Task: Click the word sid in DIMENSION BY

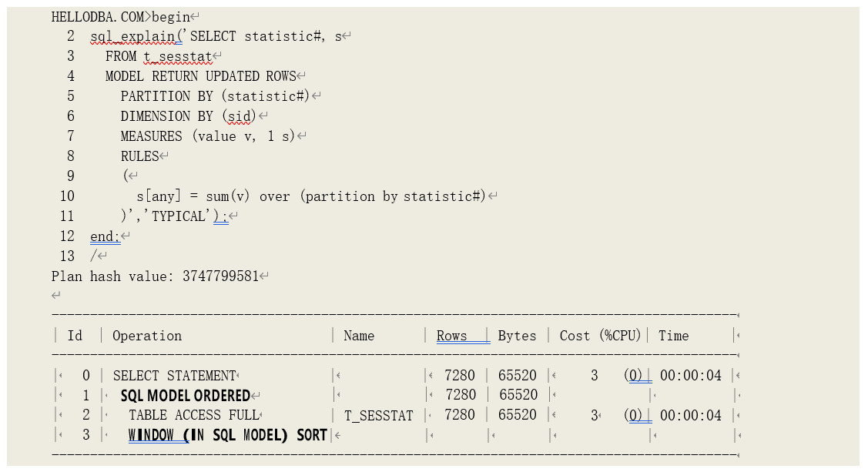Action: 239,116
